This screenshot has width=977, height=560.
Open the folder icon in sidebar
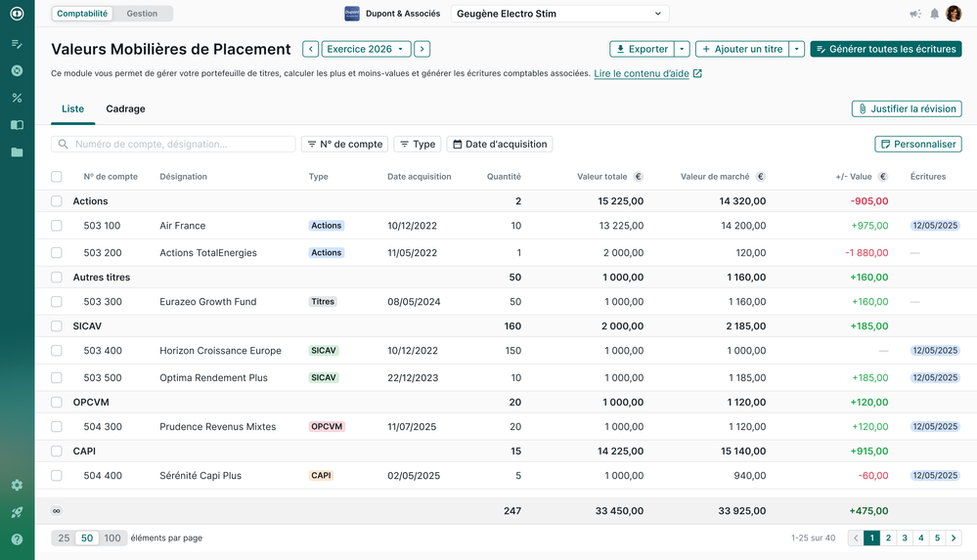[17, 152]
